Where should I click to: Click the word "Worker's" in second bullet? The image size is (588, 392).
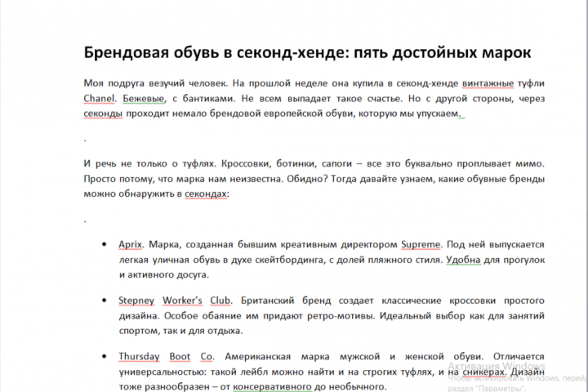point(182,301)
